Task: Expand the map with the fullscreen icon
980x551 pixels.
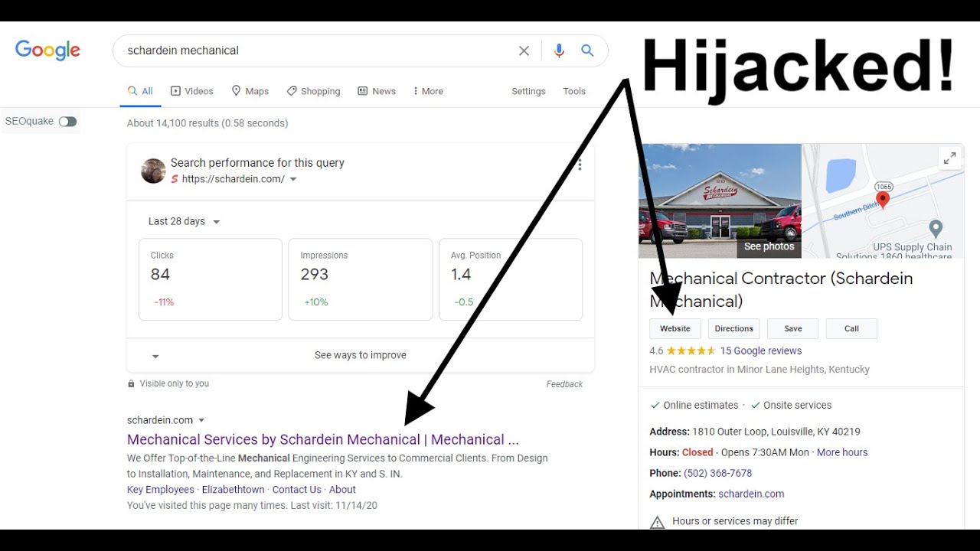Action: (x=949, y=158)
